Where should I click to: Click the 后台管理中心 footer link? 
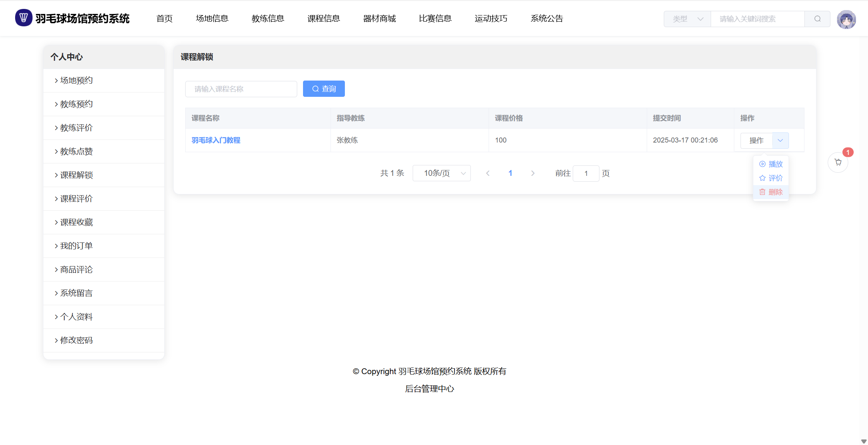coord(429,389)
